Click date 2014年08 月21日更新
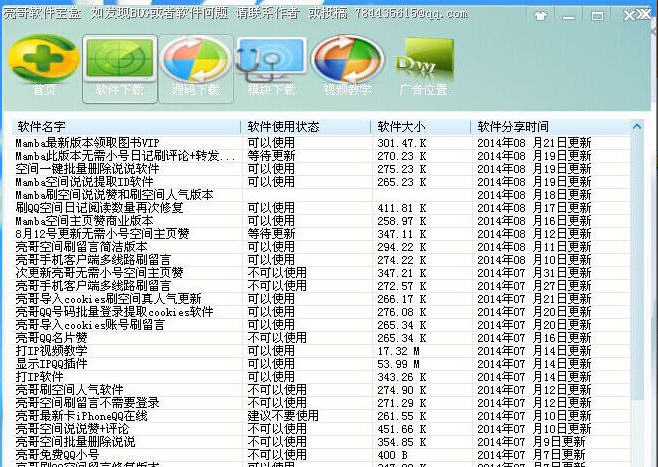The height and width of the screenshot is (467, 658). coord(534,143)
